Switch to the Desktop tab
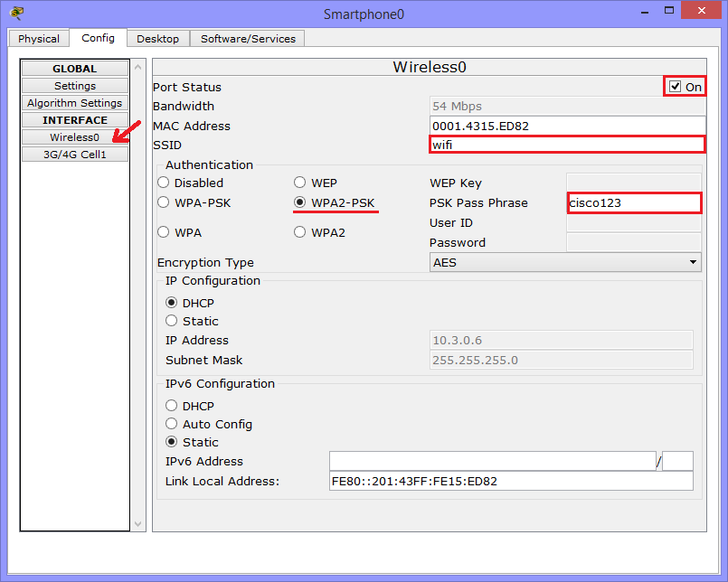The image size is (728, 582). (157, 39)
